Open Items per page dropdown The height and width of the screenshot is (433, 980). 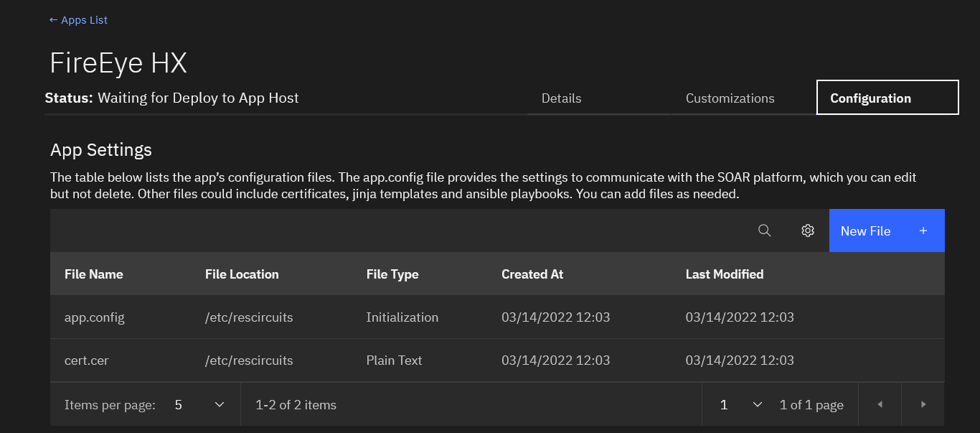click(200, 405)
